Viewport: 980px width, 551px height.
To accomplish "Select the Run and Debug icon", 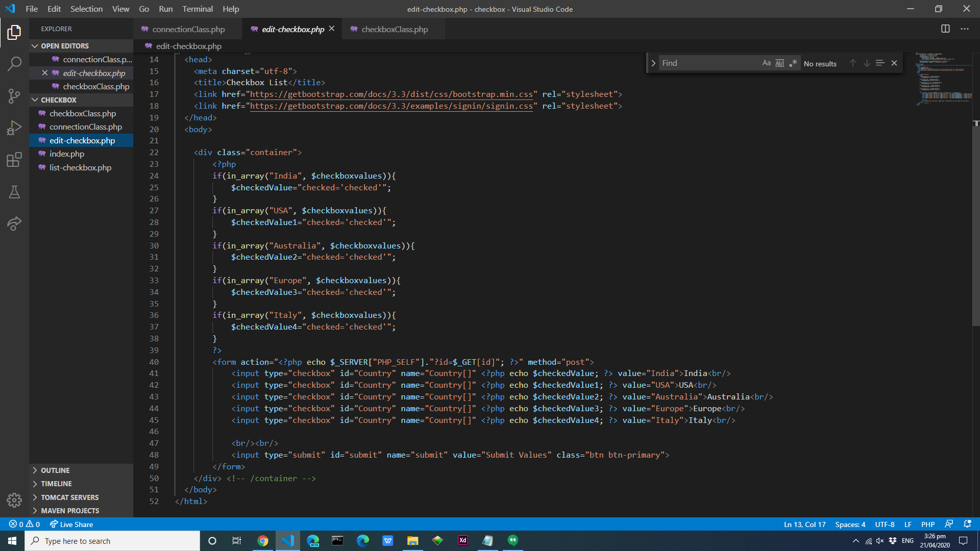I will coord(14,128).
